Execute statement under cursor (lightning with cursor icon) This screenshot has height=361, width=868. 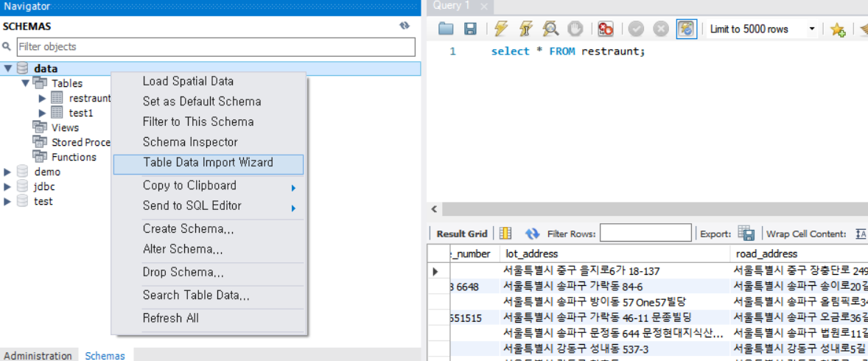click(525, 29)
